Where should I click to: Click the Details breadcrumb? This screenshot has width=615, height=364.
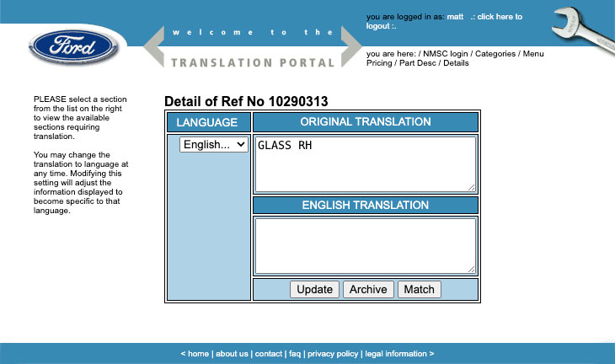[x=456, y=63]
